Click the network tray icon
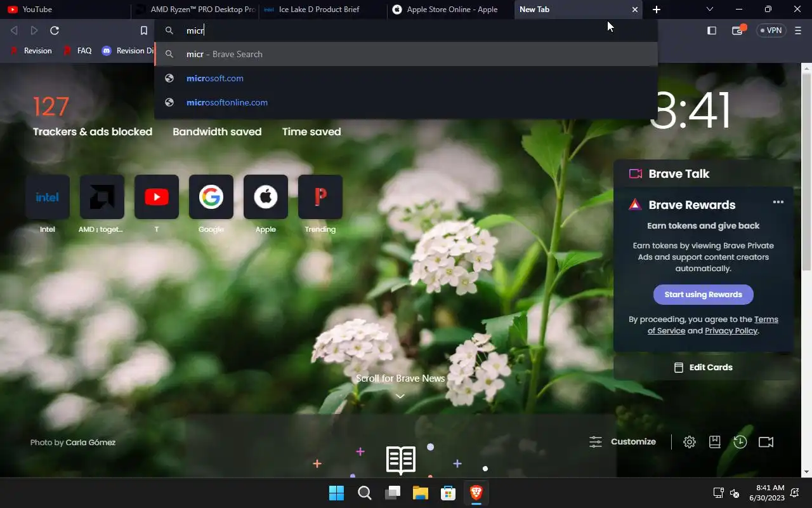The image size is (812, 508). tap(718, 493)
